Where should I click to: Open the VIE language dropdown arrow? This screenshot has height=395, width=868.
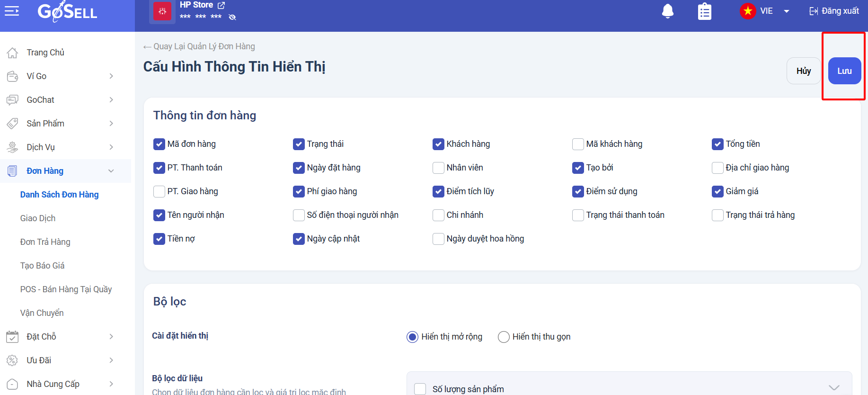[787, 11]
